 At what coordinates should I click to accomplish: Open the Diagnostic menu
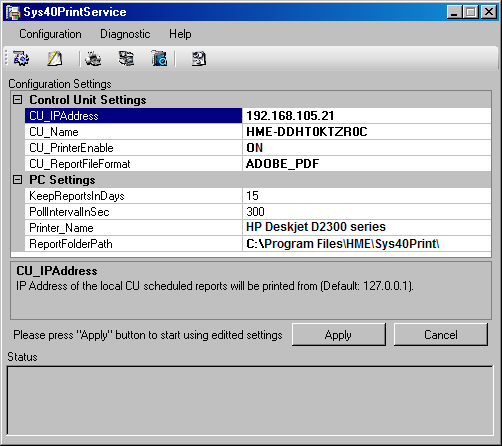pos(125,34)
